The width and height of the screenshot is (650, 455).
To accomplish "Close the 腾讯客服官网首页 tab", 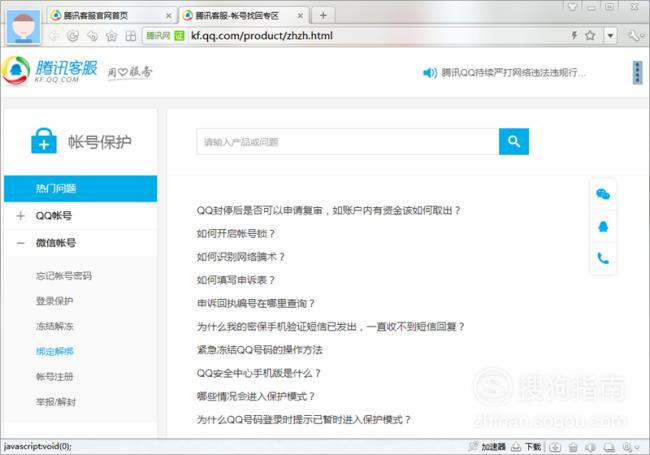I will 169,16.
